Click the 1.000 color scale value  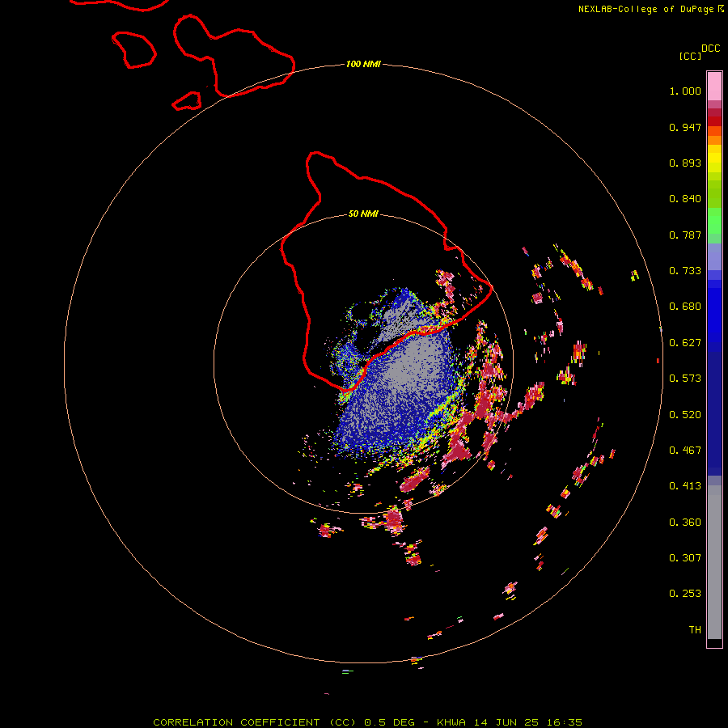[x=685, y=91]
